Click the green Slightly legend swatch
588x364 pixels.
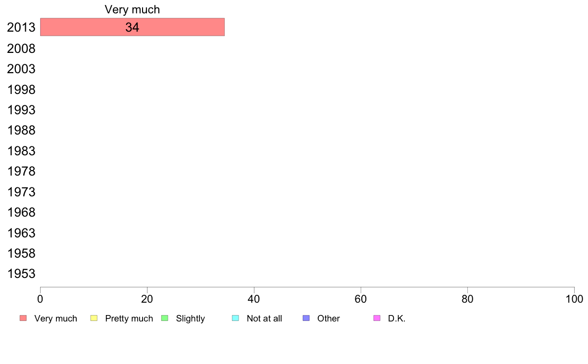[165, 318]
